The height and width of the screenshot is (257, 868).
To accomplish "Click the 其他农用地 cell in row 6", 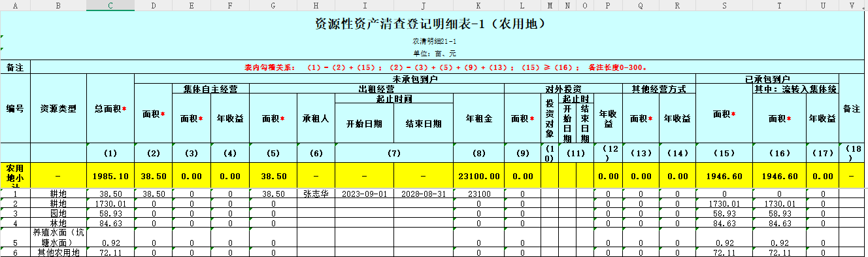I will (59, 252).
